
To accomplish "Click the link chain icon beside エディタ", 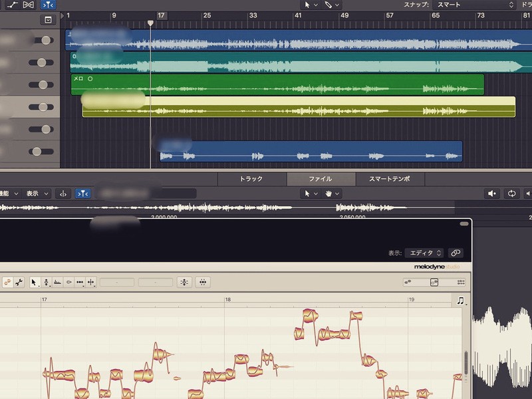I will 456,253.
